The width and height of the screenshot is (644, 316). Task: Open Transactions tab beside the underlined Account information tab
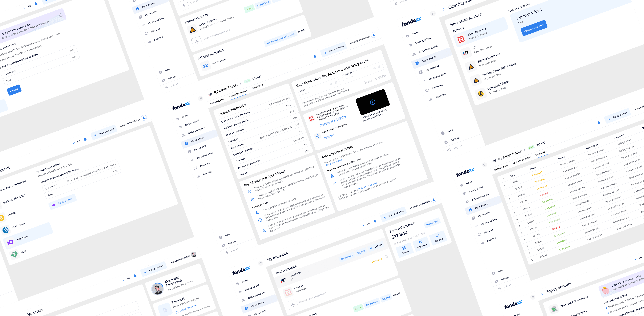(257, 87)
